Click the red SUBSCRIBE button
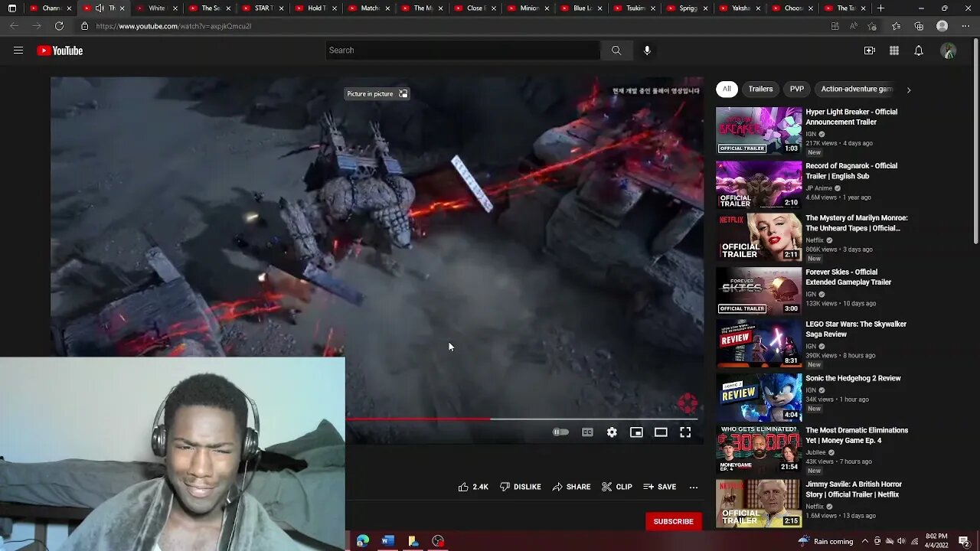980x551 pixels. (673, 521)
